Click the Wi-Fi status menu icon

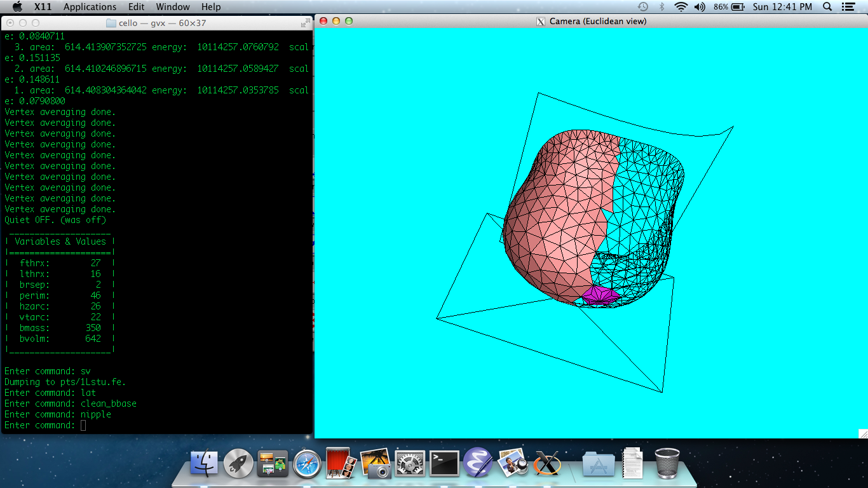pos(681,7)
